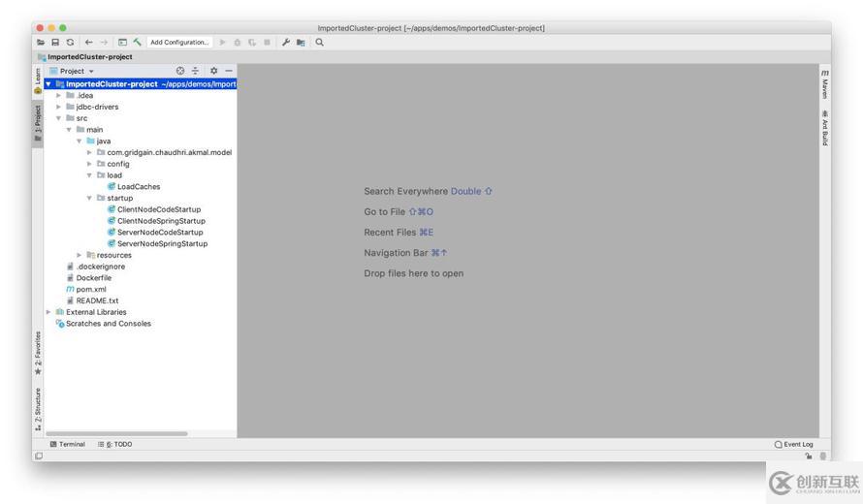Image resolution: width=863 pixels, height=504 pixels.
Task: Toggle the 1: Project side tab
Action: tap(38, 124)
